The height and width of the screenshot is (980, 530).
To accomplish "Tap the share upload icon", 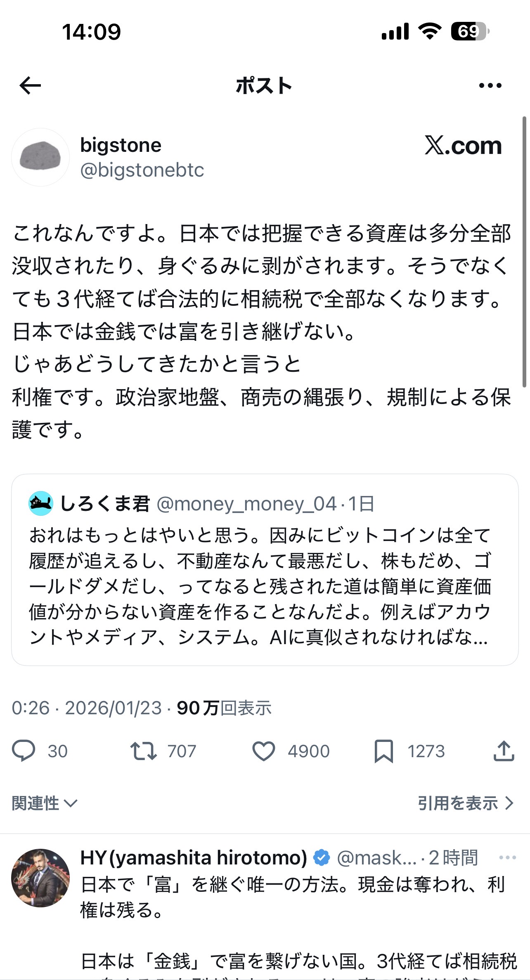I will tap(504, 751).
